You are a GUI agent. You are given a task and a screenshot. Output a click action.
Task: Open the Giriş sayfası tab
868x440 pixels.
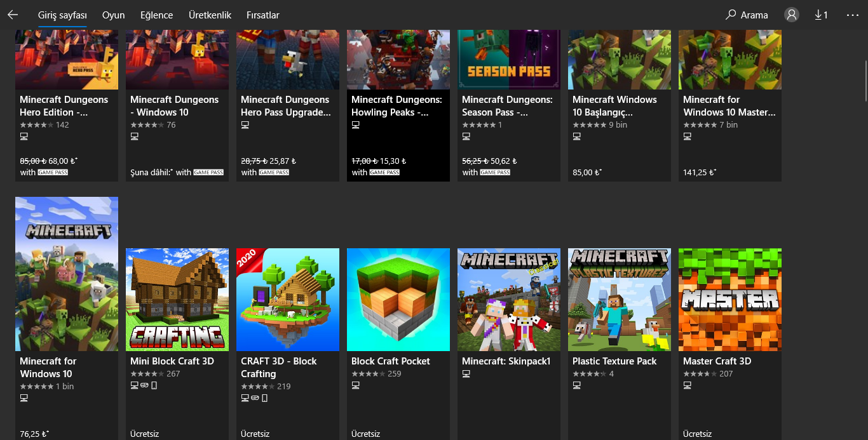pos(62,15)
